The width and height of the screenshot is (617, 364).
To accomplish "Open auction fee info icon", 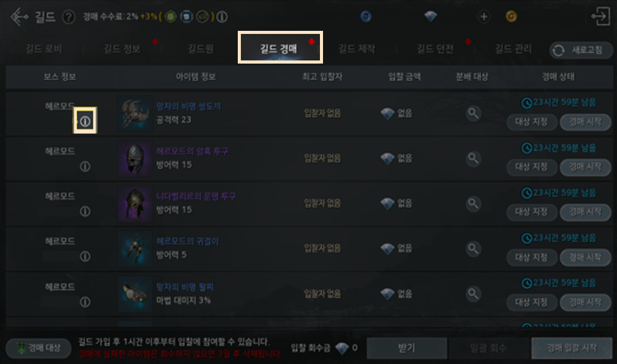I will point(222,17).
